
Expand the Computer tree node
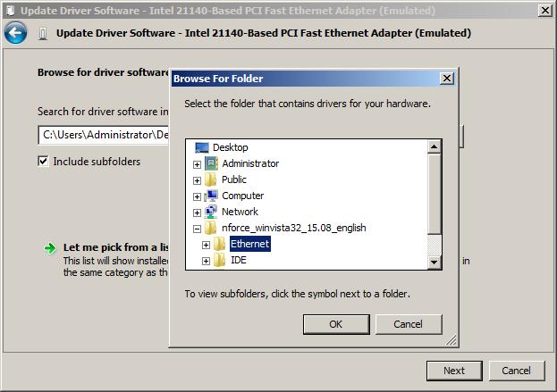(x=198, y=196)
